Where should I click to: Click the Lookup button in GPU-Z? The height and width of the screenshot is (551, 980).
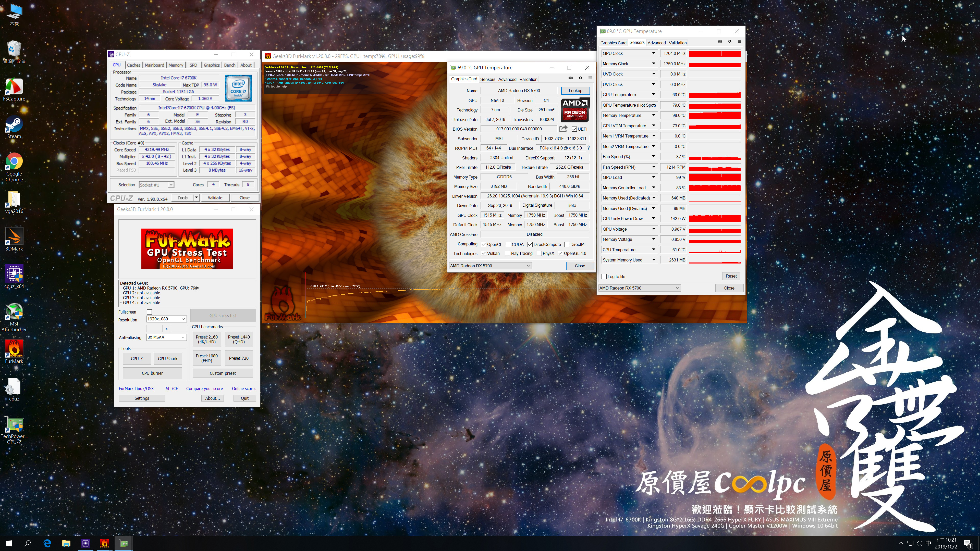[575, 91]
